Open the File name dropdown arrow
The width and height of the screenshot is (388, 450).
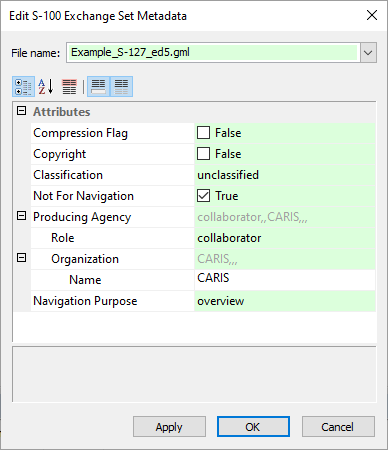point(368,53)
